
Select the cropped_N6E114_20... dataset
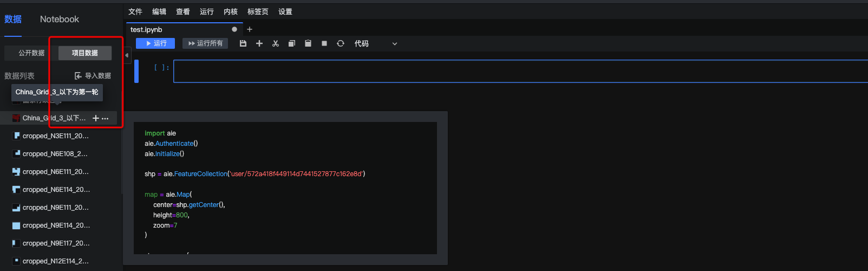pos(56,190)
